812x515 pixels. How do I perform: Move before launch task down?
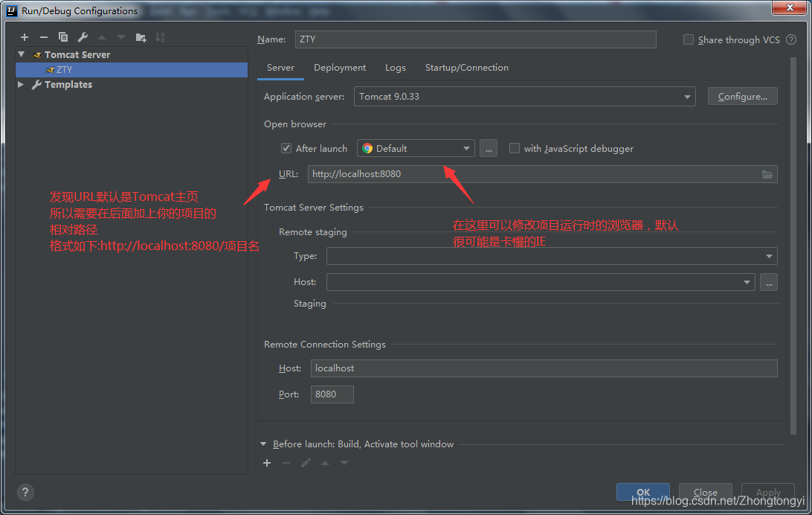[344, 463]
